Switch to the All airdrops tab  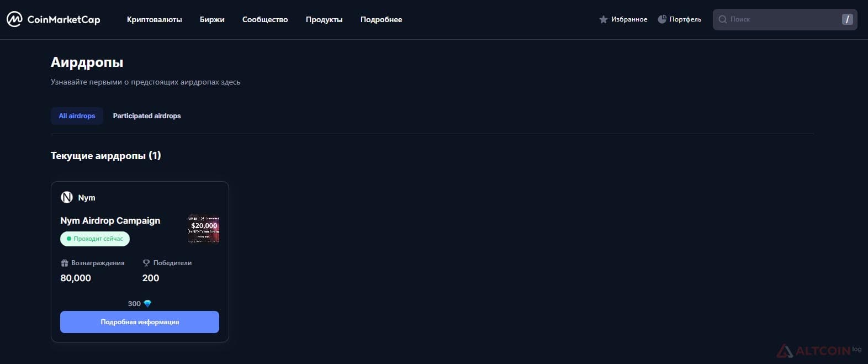pos(77,116)
